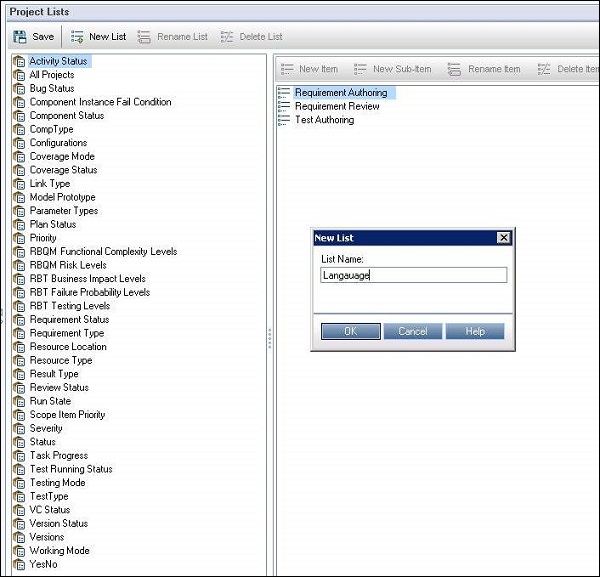
Task: Click into the List Name input field
Action: (x=414, y=275)
